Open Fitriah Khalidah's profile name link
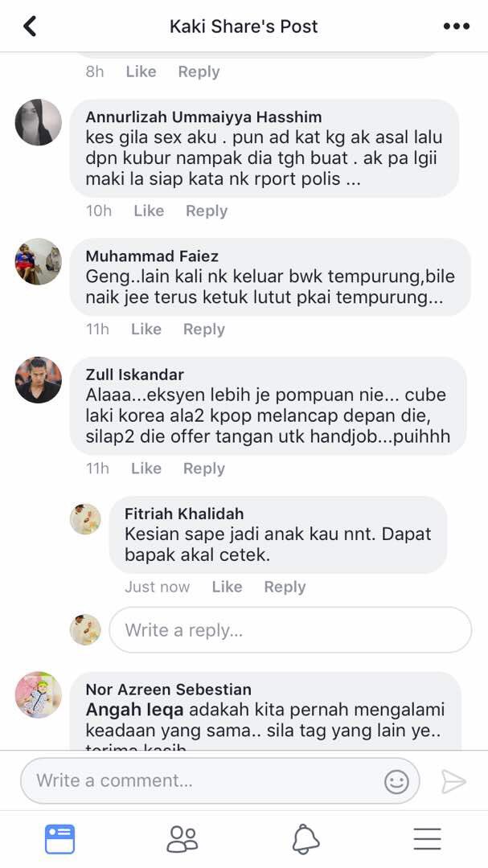The image size is (488, 868). point(184,514)
